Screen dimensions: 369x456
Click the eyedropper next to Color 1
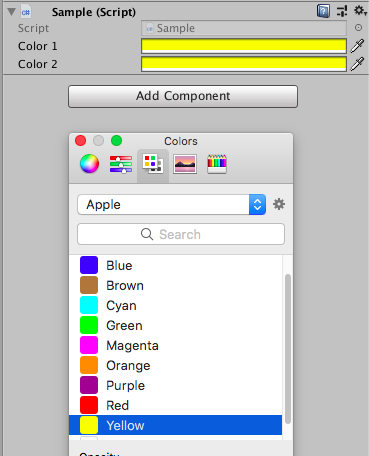tap(357, 46)
